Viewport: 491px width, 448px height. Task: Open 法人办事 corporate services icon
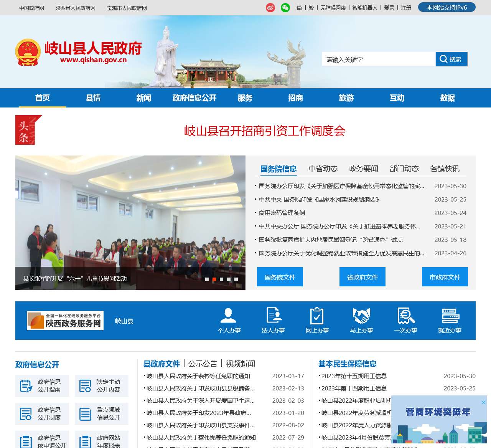(274, 316)
